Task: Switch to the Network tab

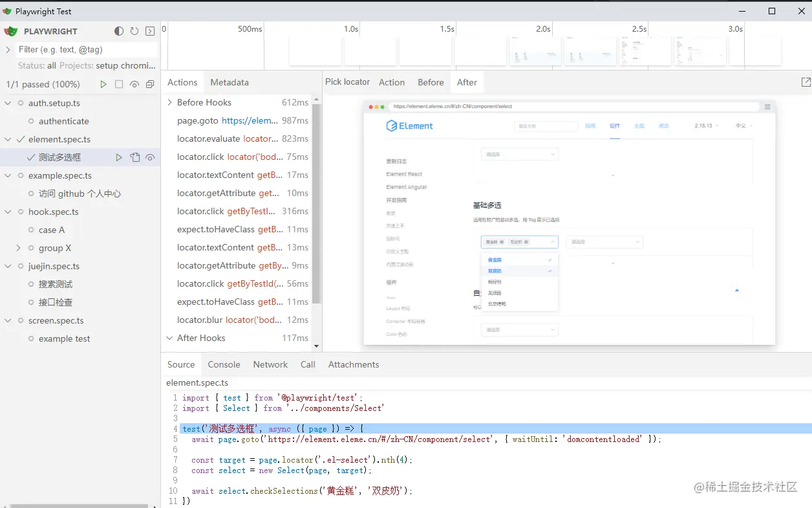Action: (x=270, y=364)
